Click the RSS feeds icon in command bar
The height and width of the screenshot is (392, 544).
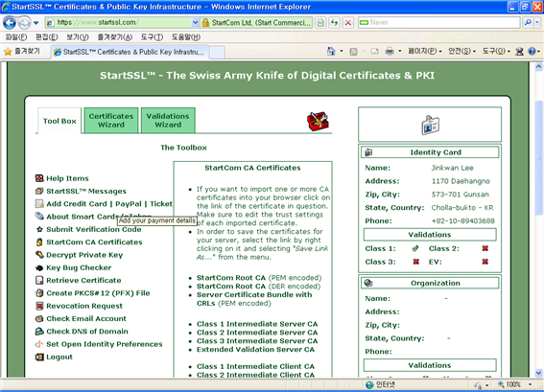coord(353,52)
